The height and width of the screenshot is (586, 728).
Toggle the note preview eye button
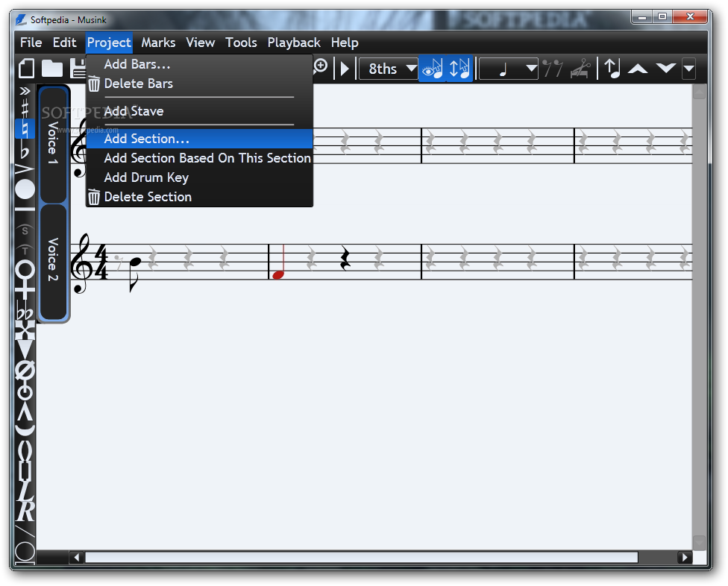[433, 69]
